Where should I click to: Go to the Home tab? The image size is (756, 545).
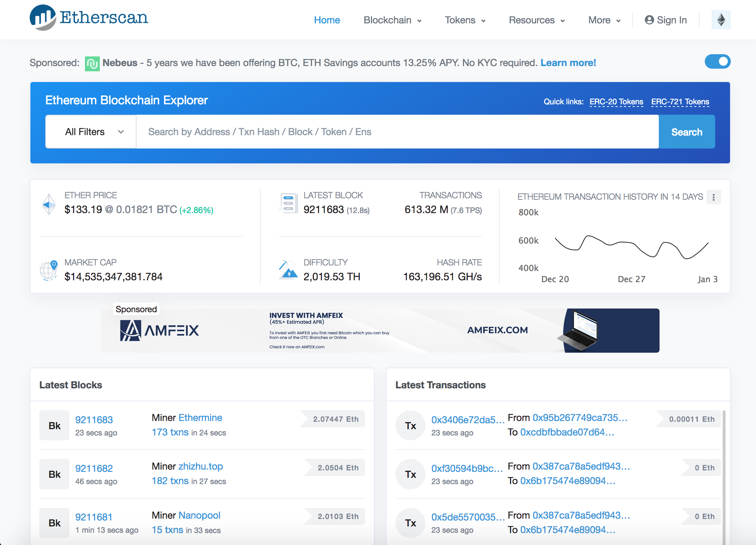(327, 20)
